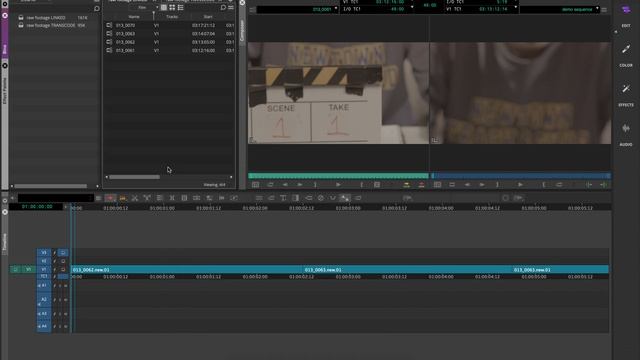
Task: Sort bin by the Start column header
Action: [208, 17]
